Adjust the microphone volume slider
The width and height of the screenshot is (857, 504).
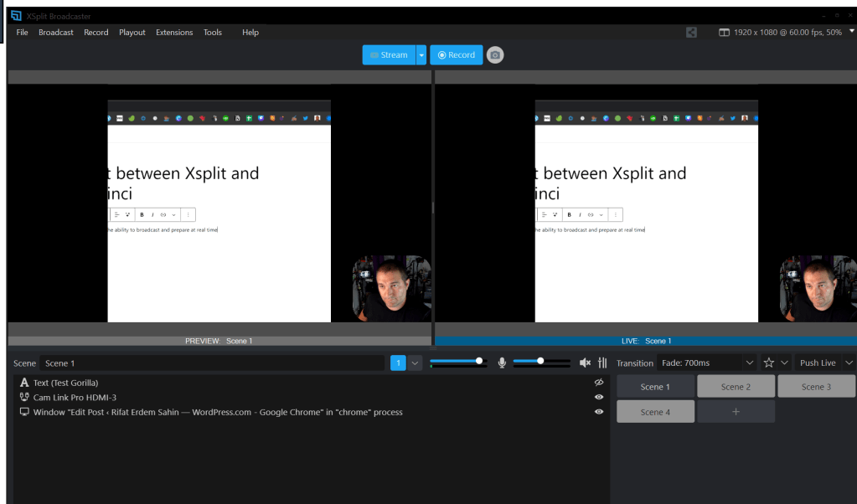point(541,362)
